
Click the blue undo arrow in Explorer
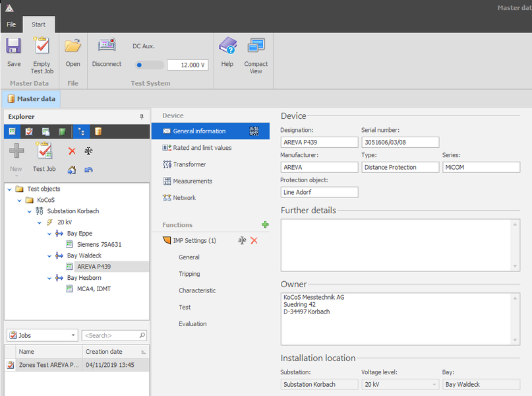point(88,170)
